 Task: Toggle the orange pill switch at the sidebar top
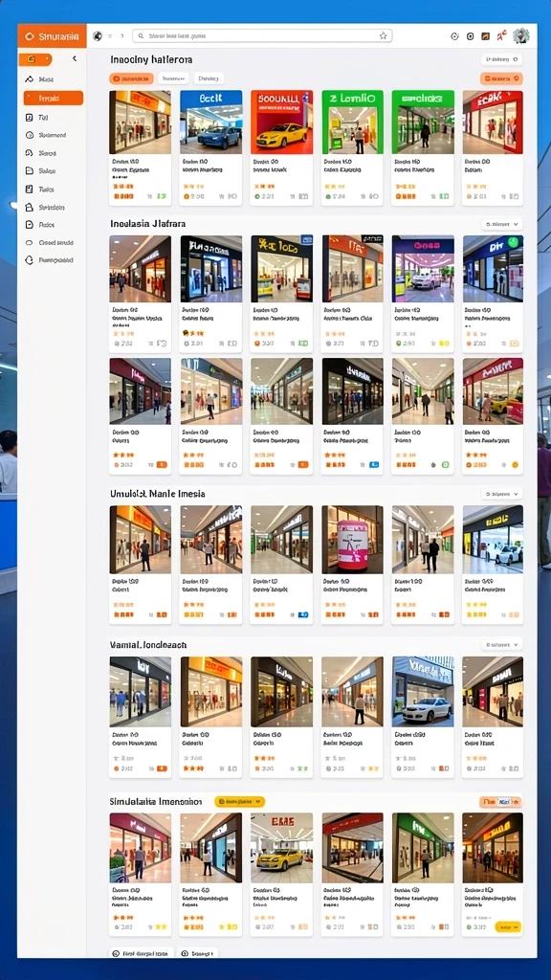37,59
